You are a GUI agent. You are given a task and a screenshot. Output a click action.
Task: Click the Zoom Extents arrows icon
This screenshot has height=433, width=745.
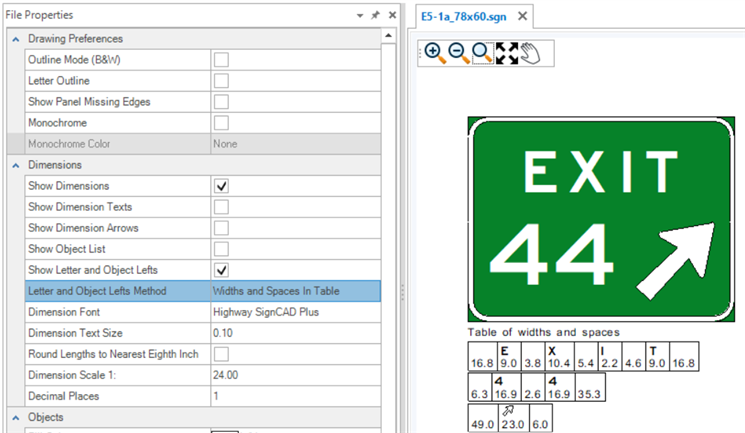click(x=507, y=52)
